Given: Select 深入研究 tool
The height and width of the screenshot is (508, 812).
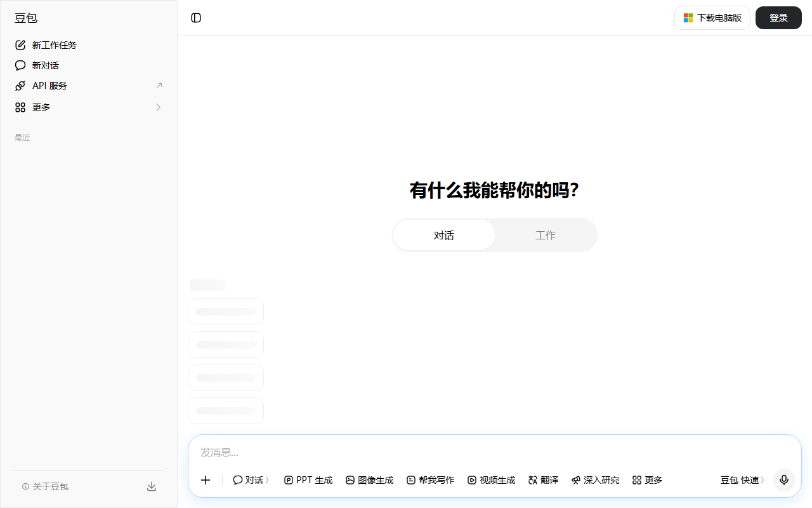Looking at the screenshot, I should (596, 480).
